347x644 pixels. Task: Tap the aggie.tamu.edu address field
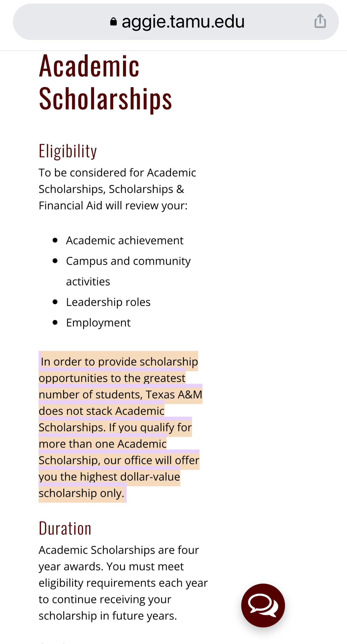[176, 22]
